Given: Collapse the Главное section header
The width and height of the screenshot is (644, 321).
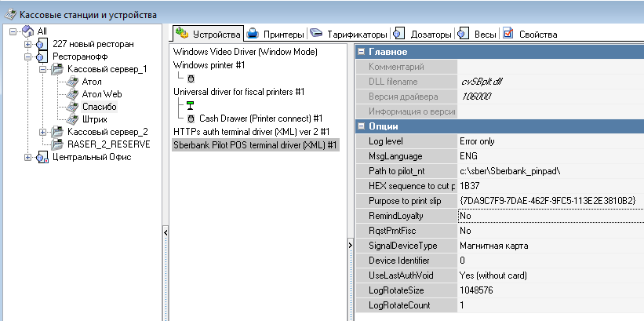Looking at the screenshot, I should [362, 52].
